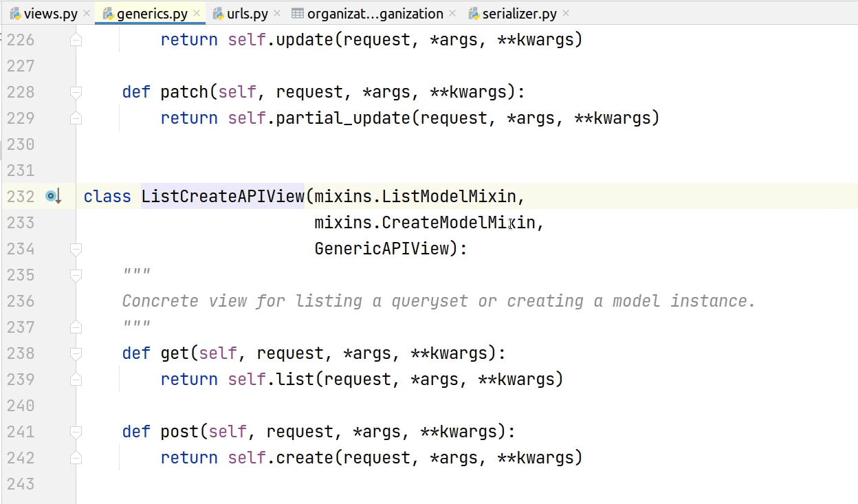This screenshot has height=504, width=858.
Task: Collapse the patch method at line 228
Action: pyautogui.click(x=76, y=92)
